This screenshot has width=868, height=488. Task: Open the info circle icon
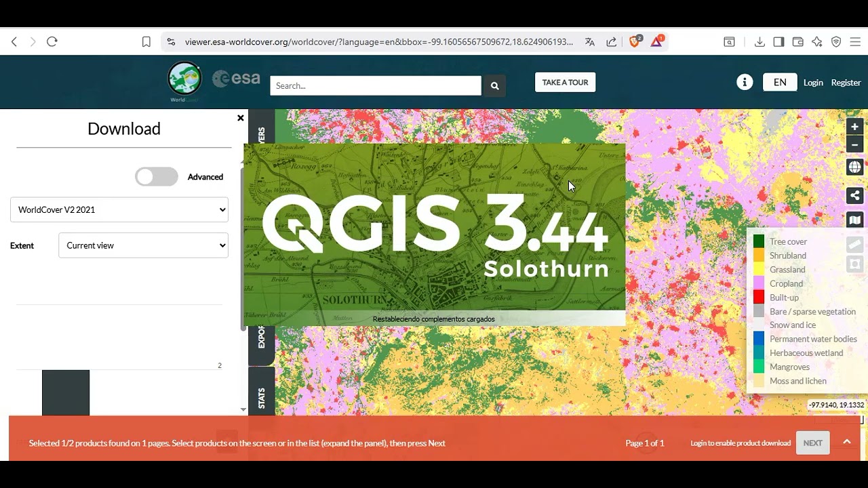(745, 82)
